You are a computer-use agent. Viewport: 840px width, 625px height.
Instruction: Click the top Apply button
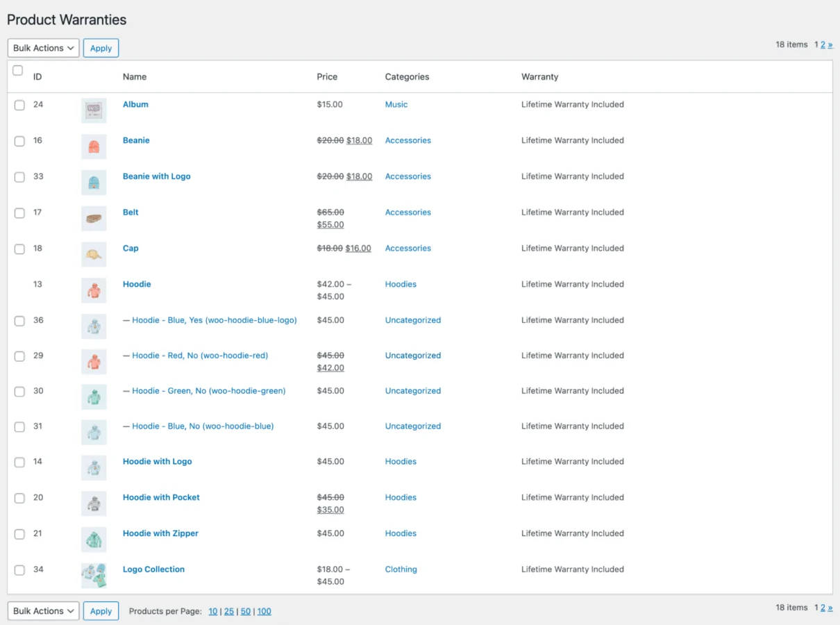click(101, 48)
